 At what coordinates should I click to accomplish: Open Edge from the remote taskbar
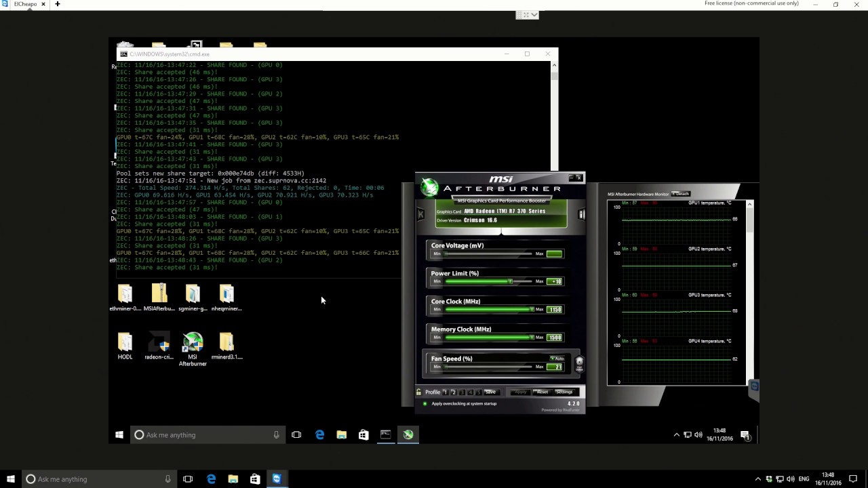pyautogui.click(x=319, y=434)
